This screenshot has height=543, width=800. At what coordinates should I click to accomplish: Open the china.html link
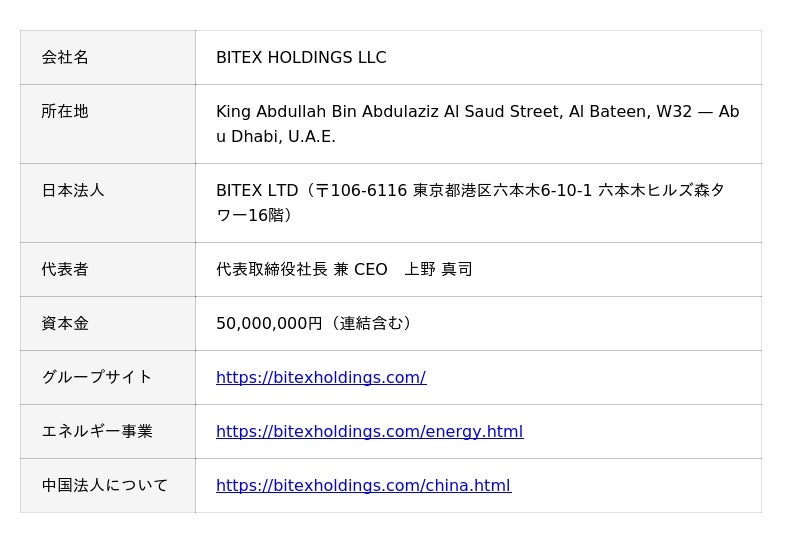[x=364, y=485]
